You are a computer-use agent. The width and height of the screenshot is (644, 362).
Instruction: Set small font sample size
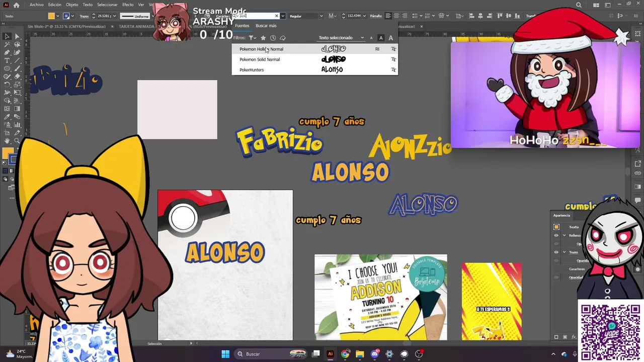pyautogui.click(x=371, y=38)
